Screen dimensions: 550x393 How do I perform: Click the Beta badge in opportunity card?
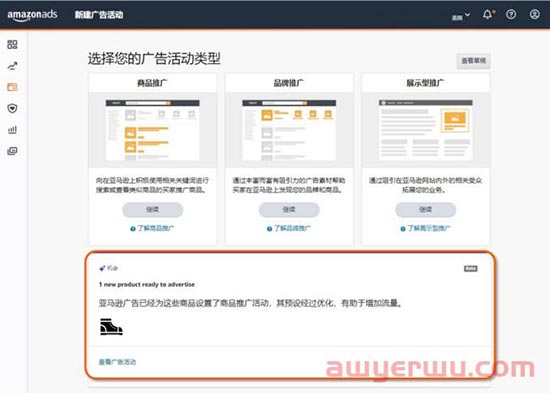(x=470, y=269)
